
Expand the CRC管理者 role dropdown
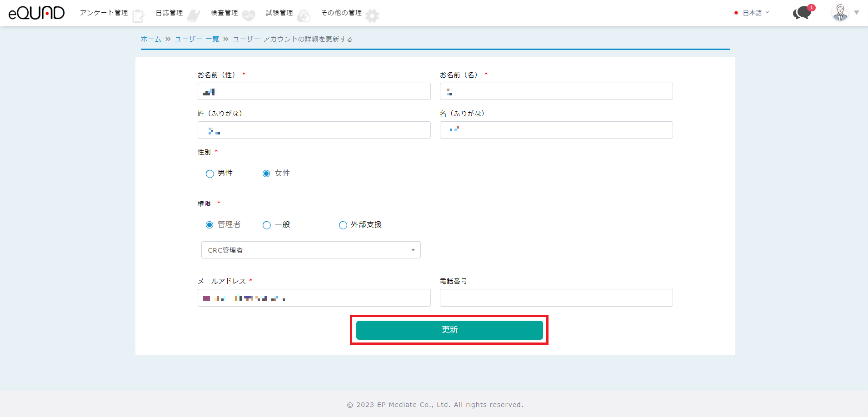311,250
